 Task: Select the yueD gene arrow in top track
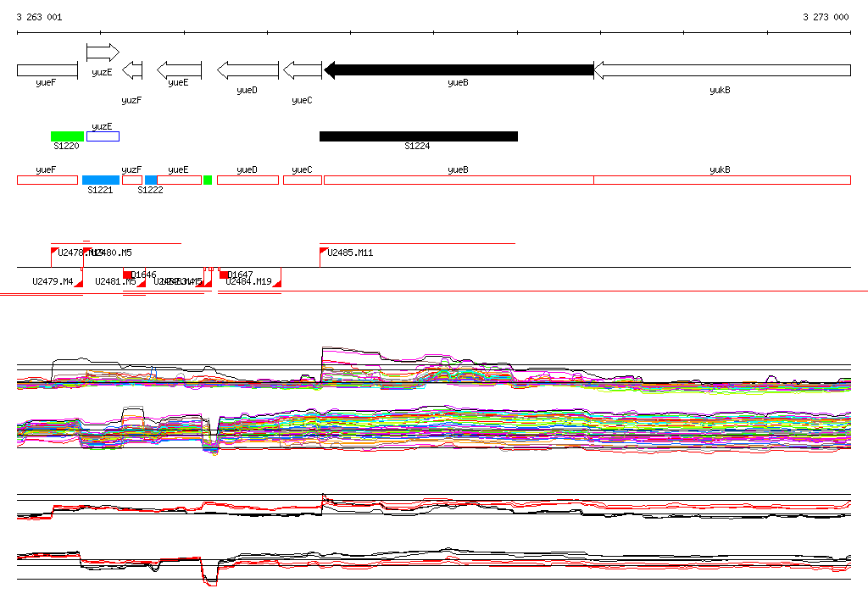[x=248, y=70]
